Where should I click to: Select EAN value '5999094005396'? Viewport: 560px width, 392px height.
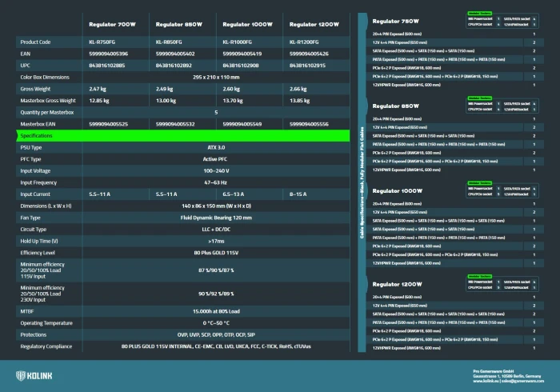tap(108, 54)
